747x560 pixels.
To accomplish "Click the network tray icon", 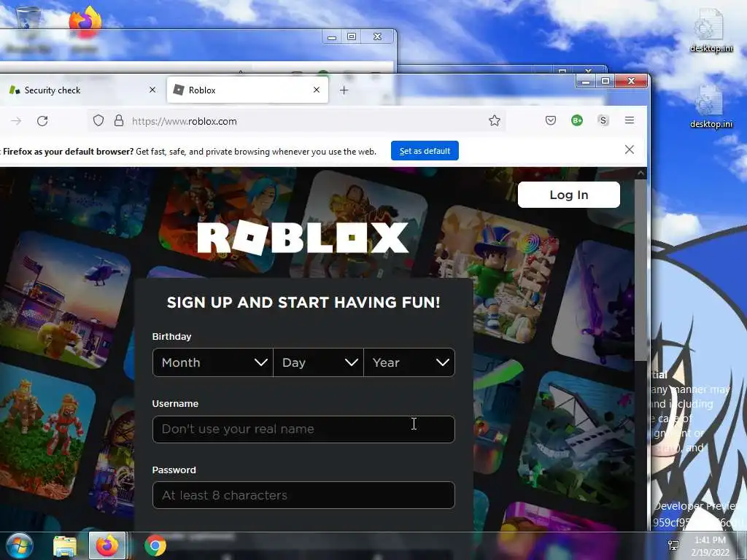I will point(673,545).
